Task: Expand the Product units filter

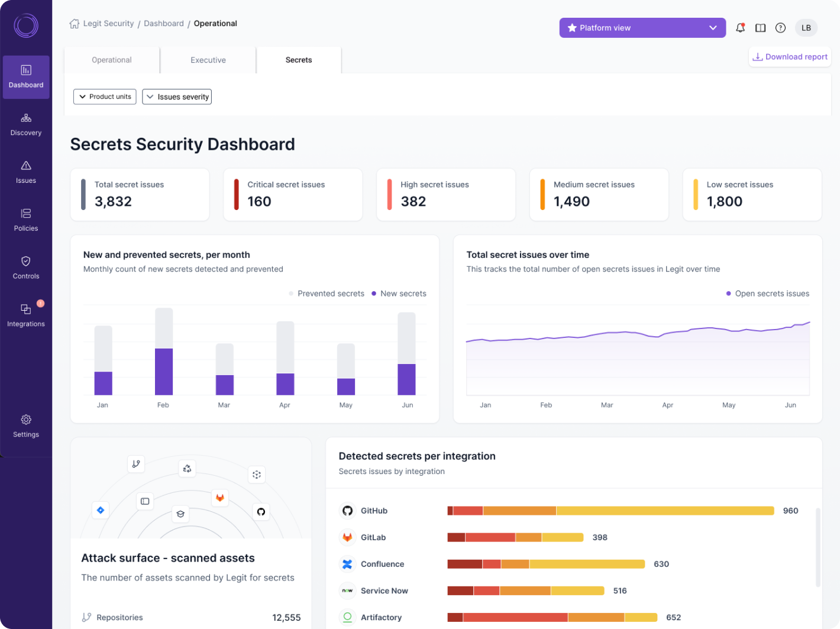Action: pos(105,96)
